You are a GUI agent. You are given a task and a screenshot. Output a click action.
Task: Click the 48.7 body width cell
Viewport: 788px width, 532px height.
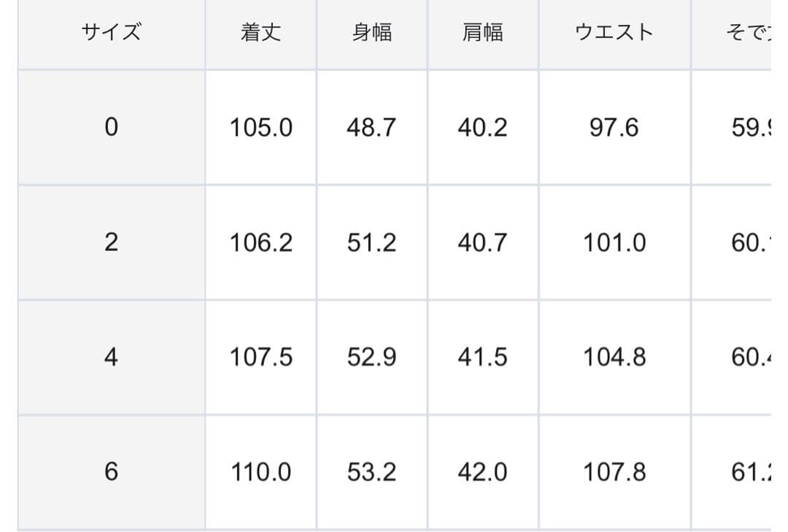371,128
